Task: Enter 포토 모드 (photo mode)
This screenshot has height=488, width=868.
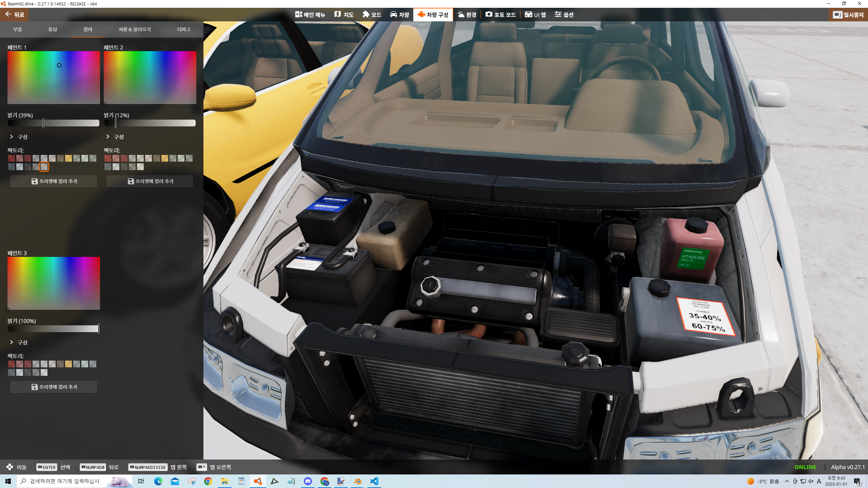Action: 500,15
